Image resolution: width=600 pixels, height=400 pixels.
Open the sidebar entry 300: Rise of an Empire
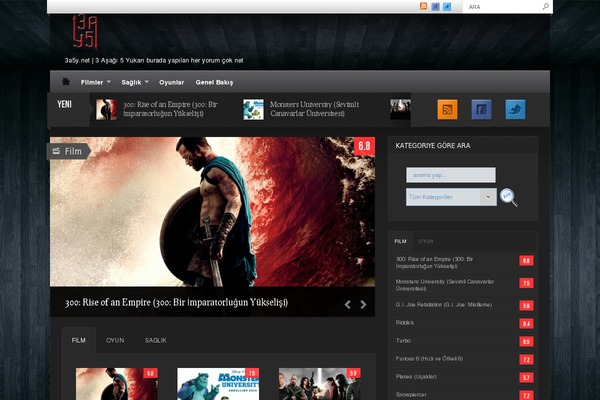tap(434, 262)
